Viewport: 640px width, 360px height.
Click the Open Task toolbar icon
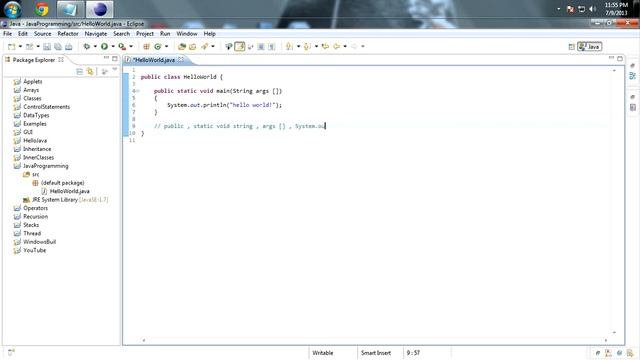click(192, 47)
